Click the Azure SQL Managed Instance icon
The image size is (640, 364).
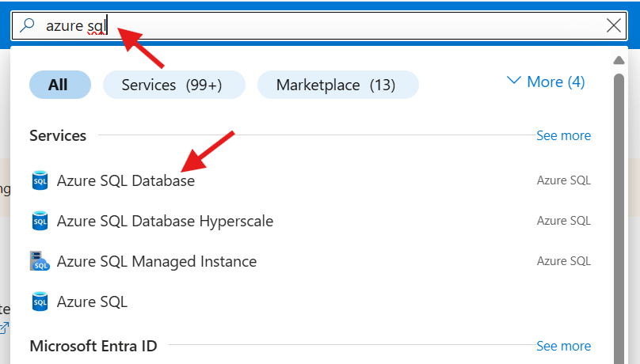[40, 261]
